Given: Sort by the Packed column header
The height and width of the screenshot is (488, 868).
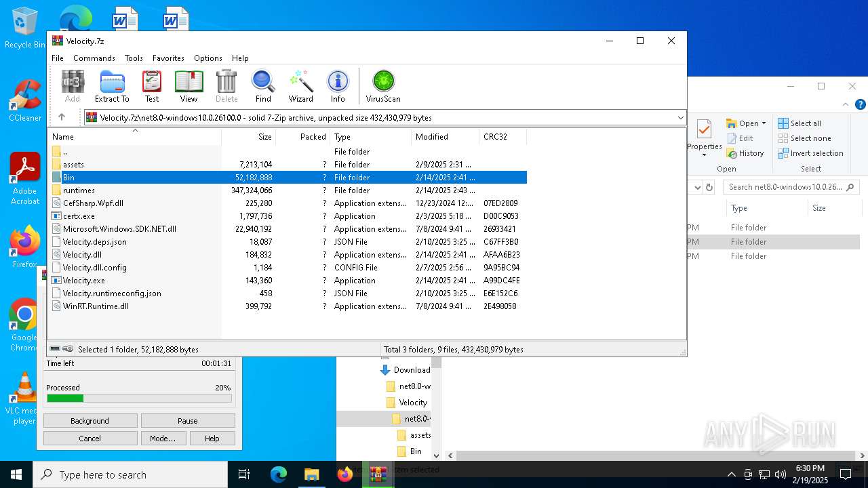Looking at the screenshot, I should [302, 136].
